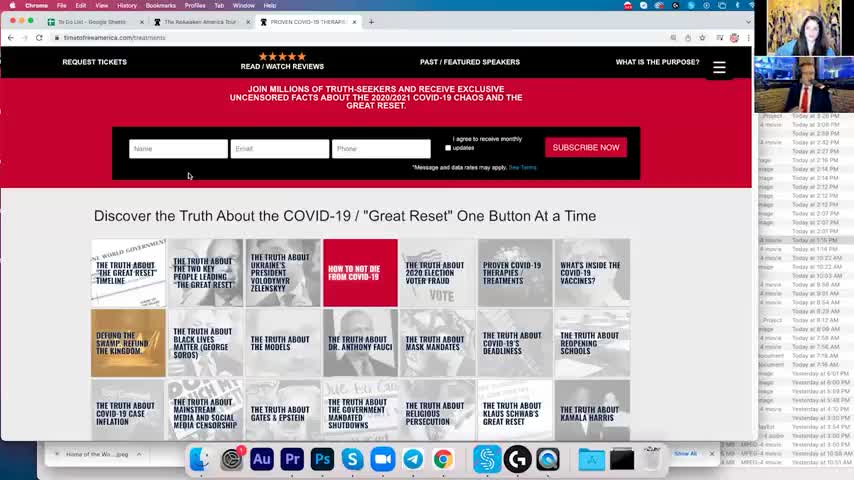Open System Preferences in the dock
This screenshot has width=854, height=480.
coord(231,459)
